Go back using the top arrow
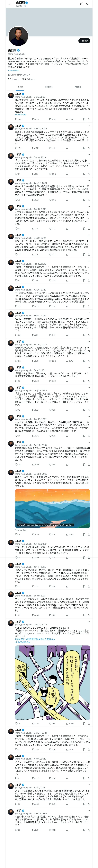98x868 pixels. pyautogui.click(x=9, y=4)
